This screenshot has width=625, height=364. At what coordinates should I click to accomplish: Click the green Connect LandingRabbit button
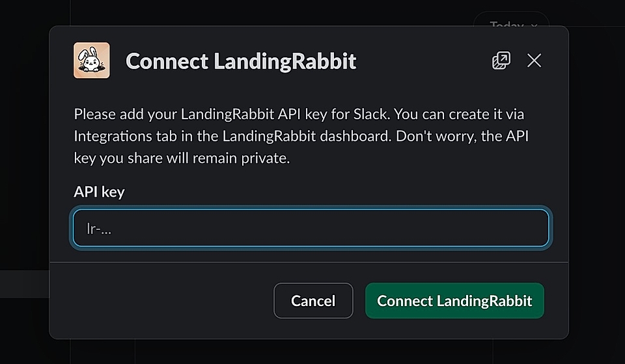pos(454,301)
